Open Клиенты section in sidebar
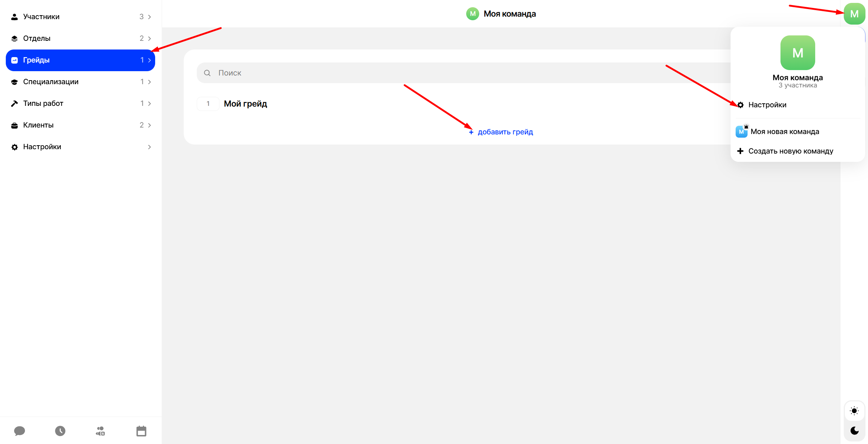Image resolution: width=868 pixels, height=444 pixels. click(38, 125)
